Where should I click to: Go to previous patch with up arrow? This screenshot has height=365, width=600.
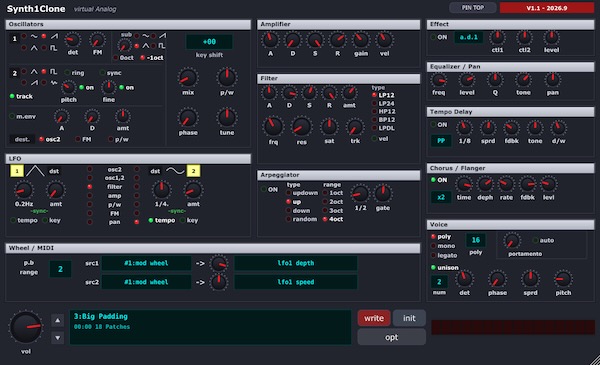(x=57, y=320)
